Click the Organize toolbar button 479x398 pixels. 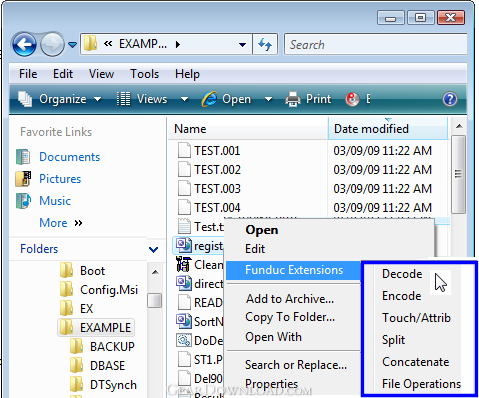point(59,99)
